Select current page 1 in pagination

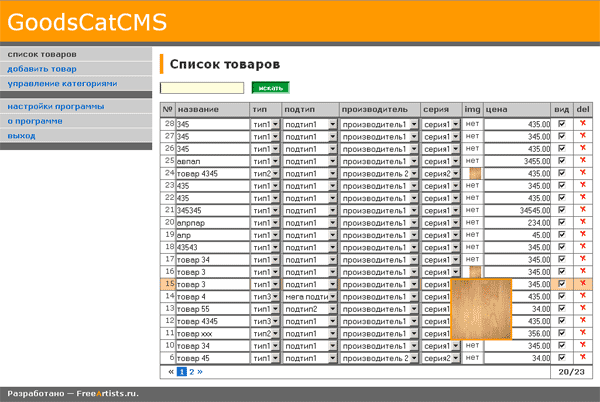(x=182, y=372)
